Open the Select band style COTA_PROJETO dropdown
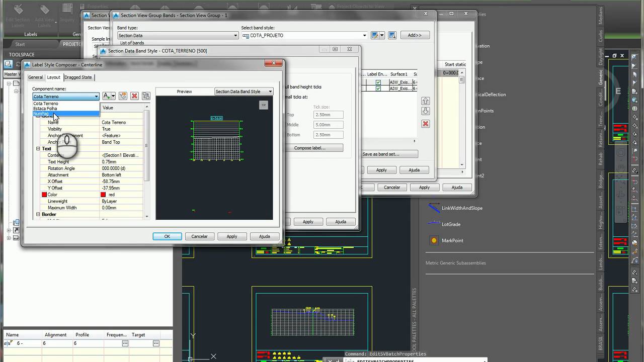The width and height of the screenshot is (644, 362). click(x=304, y=36)
